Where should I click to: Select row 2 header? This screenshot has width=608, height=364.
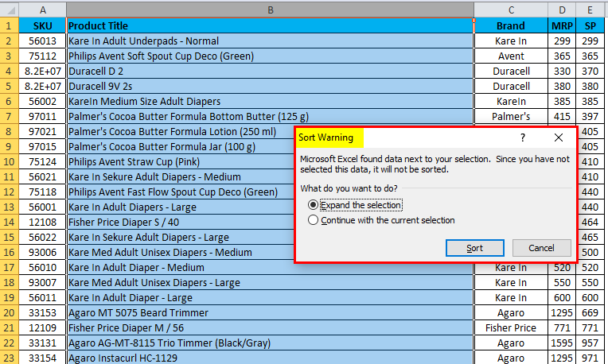coord(9,41)
